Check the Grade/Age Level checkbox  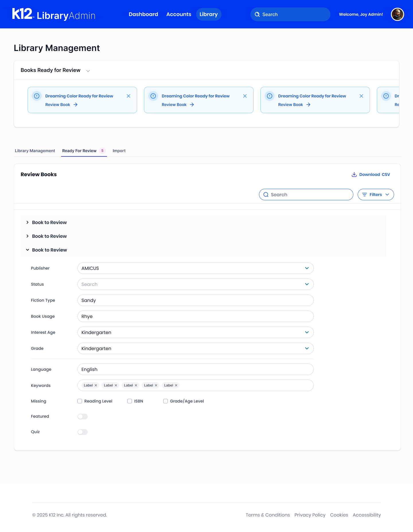165,401
